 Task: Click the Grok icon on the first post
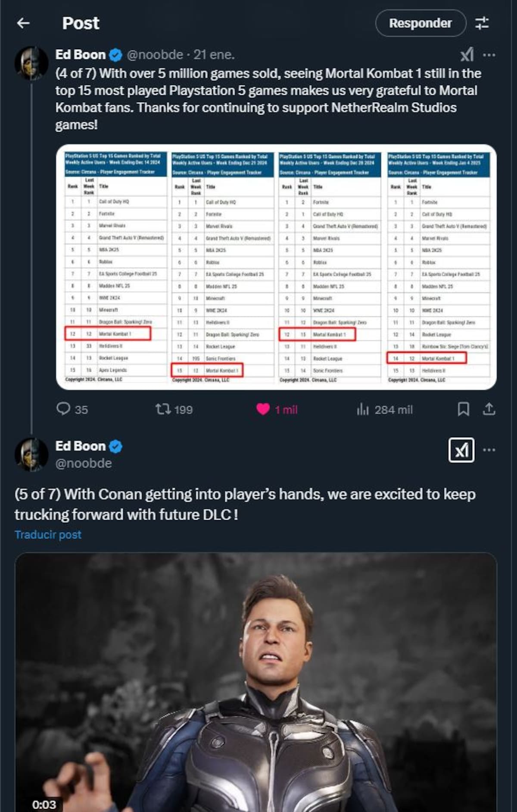pyautogui.click(x=467, y=55)
